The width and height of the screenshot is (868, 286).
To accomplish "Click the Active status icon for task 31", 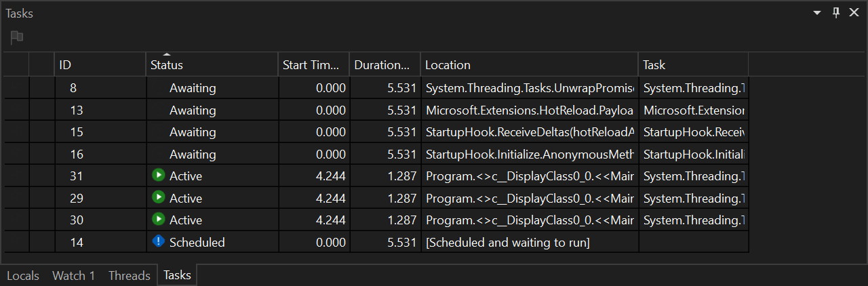I will 159,176.
